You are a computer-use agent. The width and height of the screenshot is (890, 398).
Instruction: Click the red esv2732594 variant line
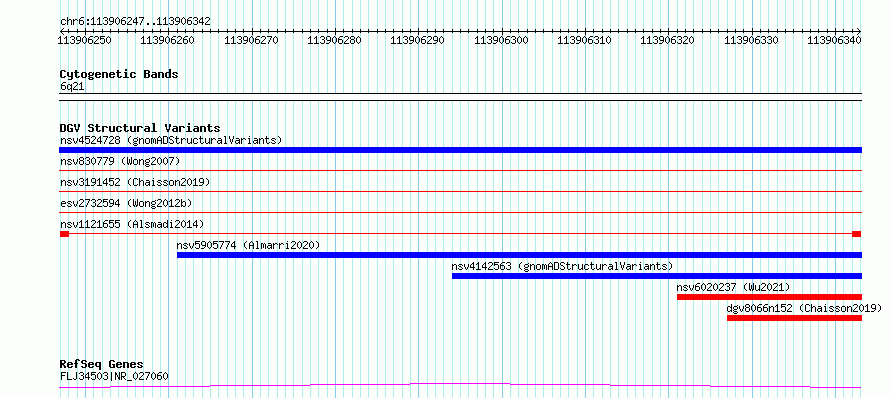point(460,212)
